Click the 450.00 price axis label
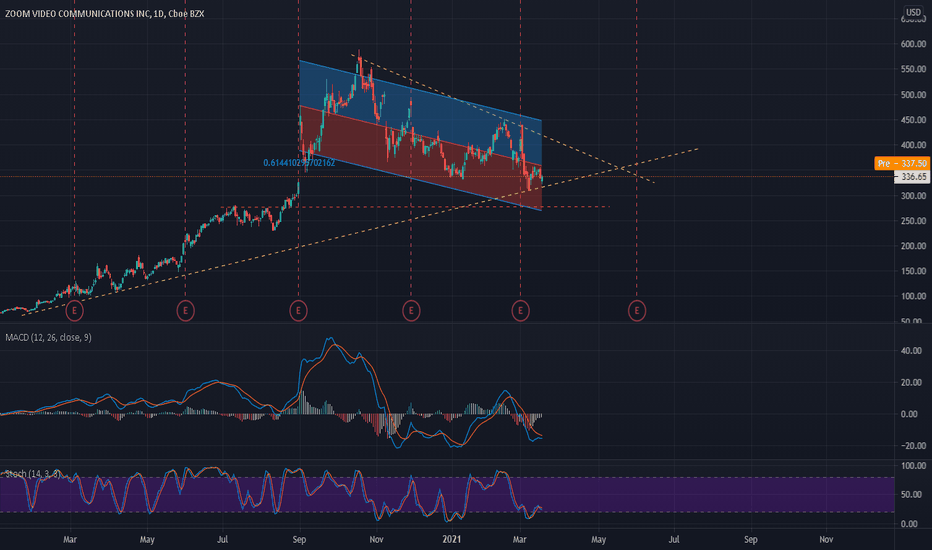The width and height of the screenshot is (932, 550). tap(913, 120)
